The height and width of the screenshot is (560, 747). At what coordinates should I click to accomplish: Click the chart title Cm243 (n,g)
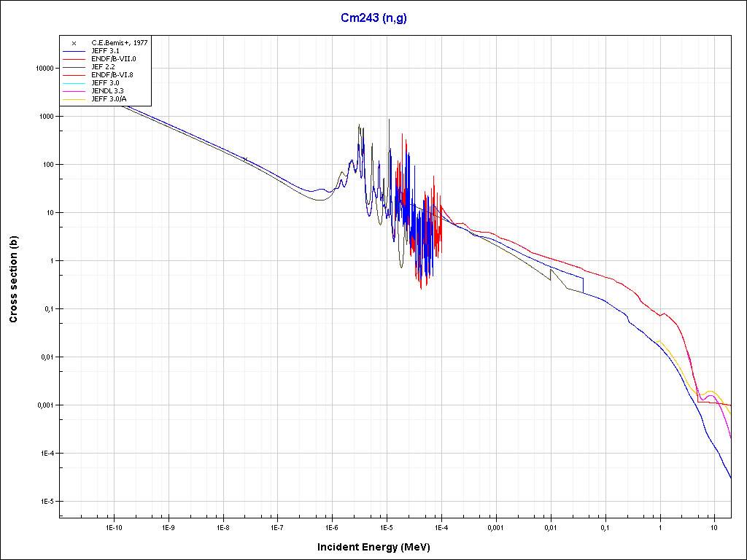coord(373,18)
